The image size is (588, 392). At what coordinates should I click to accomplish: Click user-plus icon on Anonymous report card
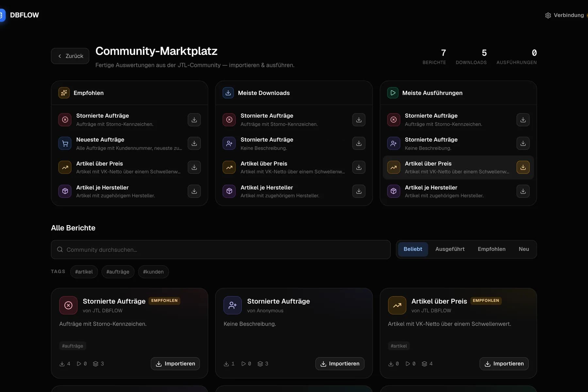pos(233,305)
